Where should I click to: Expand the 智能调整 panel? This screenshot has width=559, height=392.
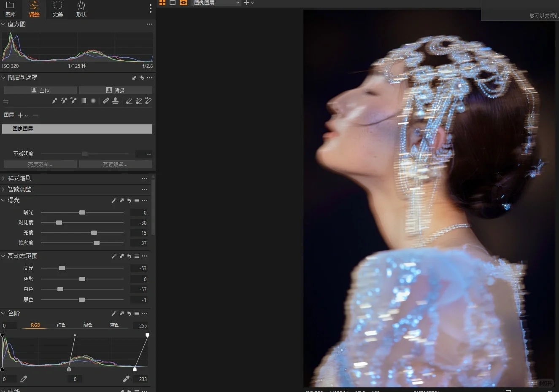click(3, 189)
